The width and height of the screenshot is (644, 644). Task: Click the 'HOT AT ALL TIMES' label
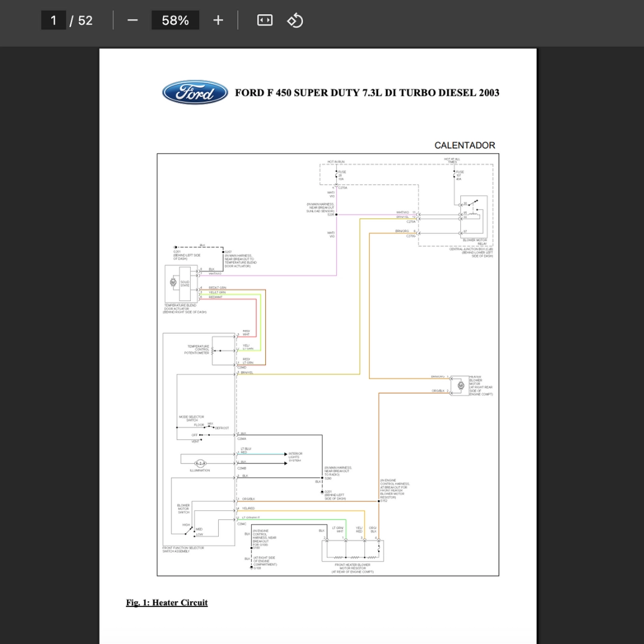[x=452, y=160]
